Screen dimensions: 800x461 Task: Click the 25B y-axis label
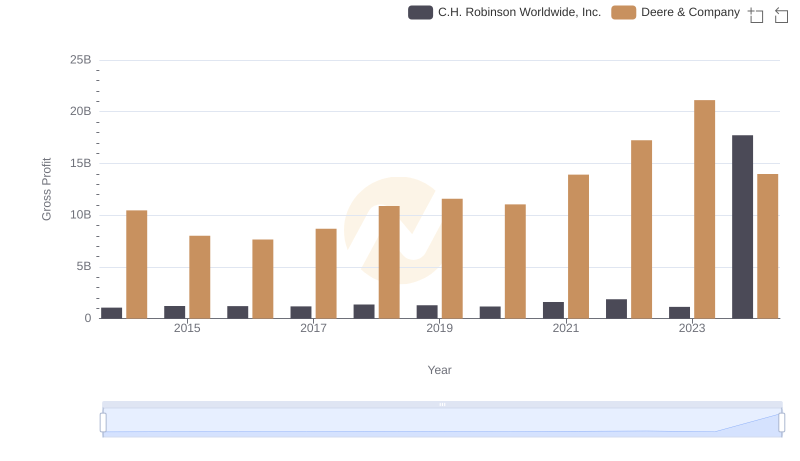point(81,60)
